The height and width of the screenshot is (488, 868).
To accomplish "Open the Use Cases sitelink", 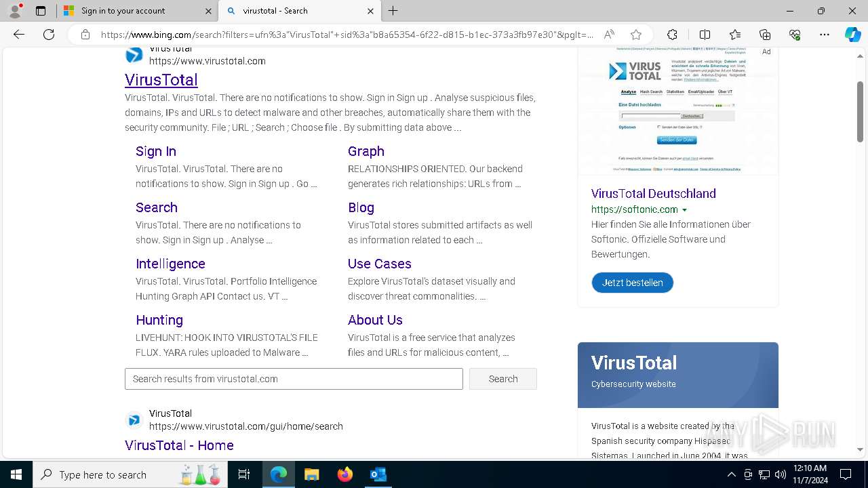I will pos(380,264).
